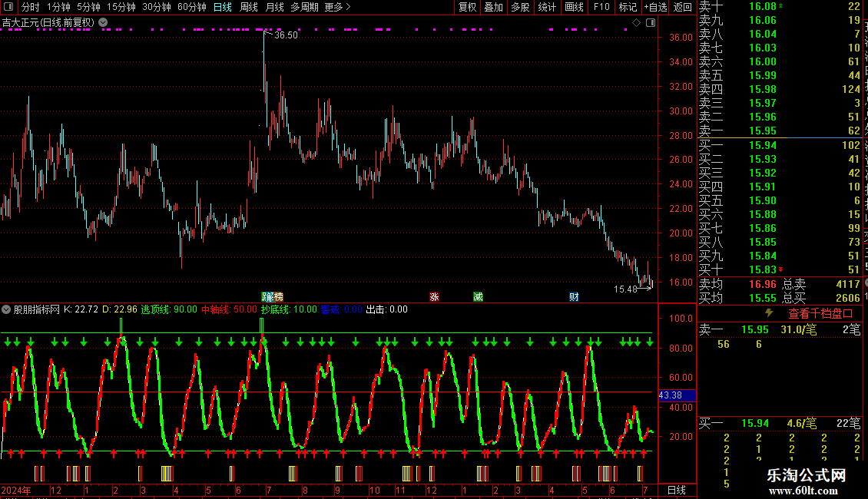The height and width of the screenshot is (499, 868).
Task: Click the 涨 event marker
Action: coord(434,297)
